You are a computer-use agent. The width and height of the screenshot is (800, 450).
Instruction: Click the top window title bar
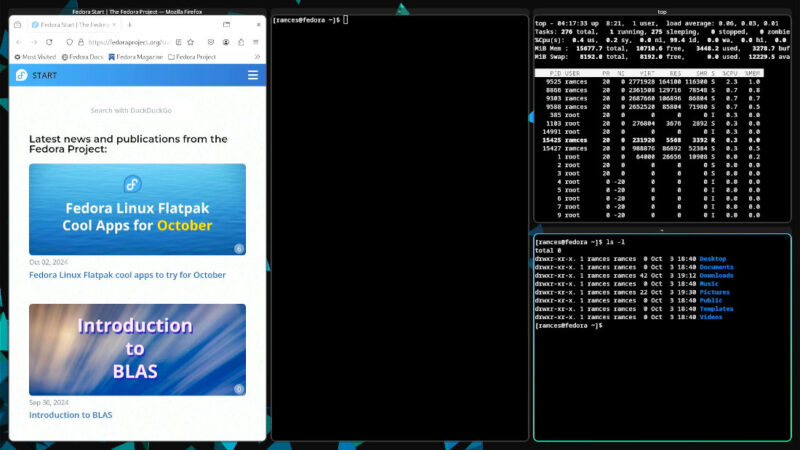point(662,12)
